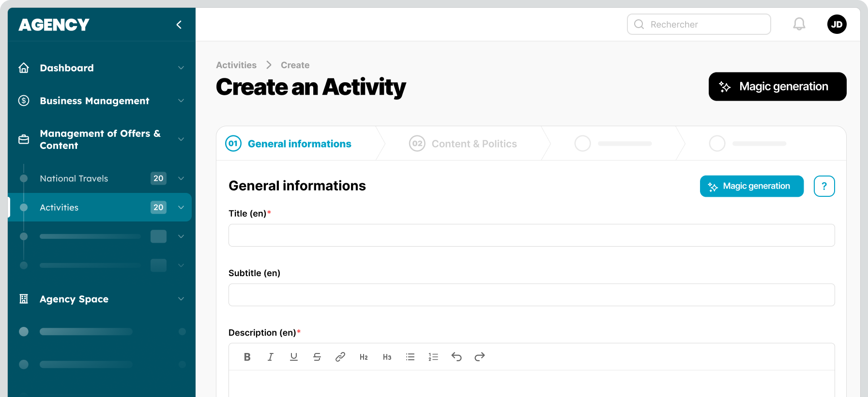The width and height of the screenshot is (868, 397).
Task: Focus the Subtitle (en) input field
Action: click(532, 295)
